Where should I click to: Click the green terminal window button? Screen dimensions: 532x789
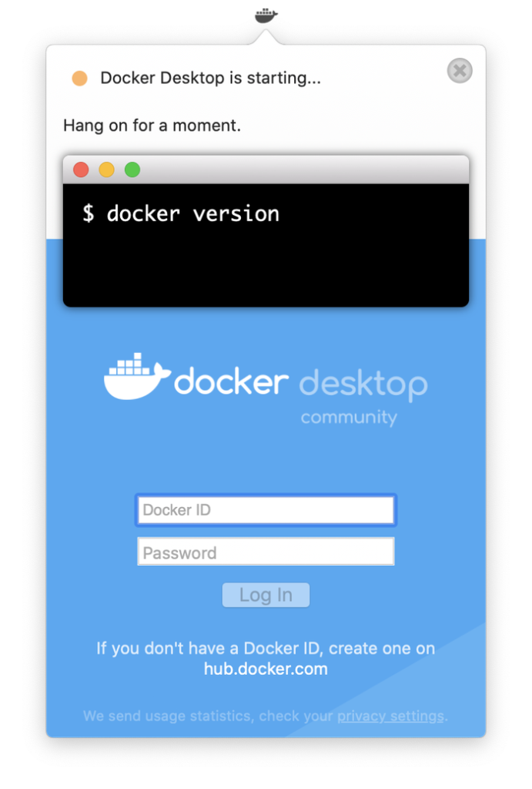pos(132,170)
